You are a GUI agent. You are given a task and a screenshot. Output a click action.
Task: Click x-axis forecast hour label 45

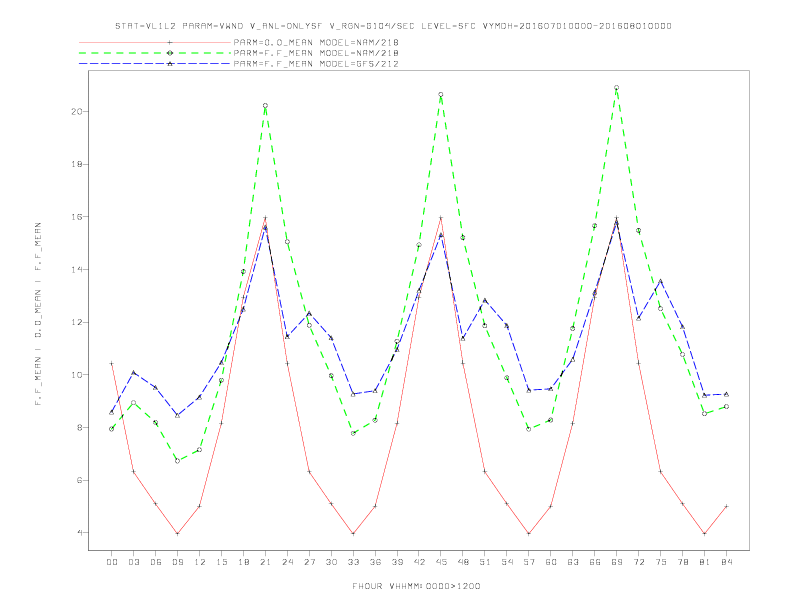[441, 562]
